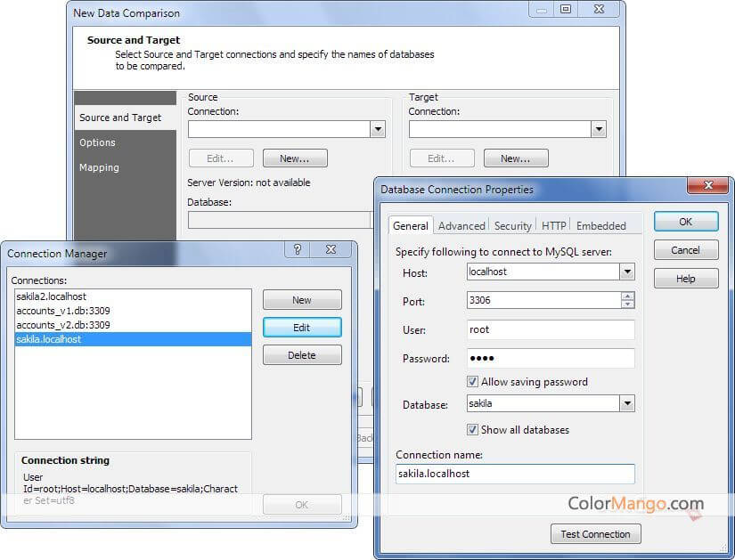This screenshot has width=735, height=560.
Task: Select the HTTP tab
Action: 554,225
